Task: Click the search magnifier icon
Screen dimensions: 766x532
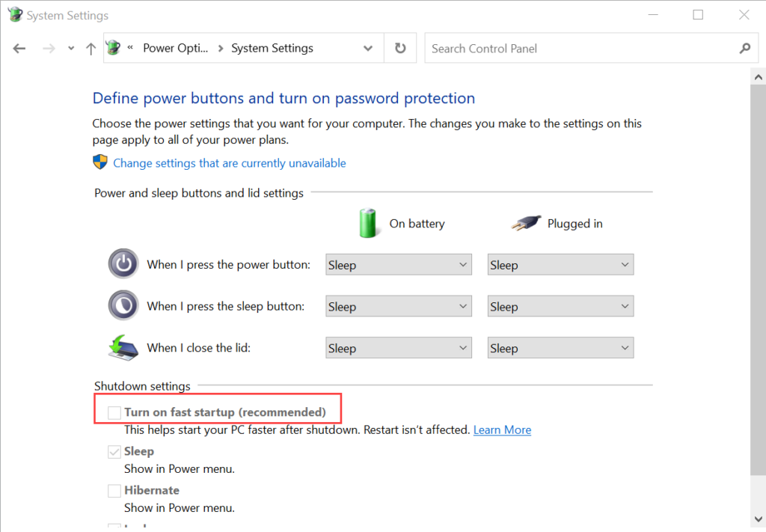Action: click(744, 47)
